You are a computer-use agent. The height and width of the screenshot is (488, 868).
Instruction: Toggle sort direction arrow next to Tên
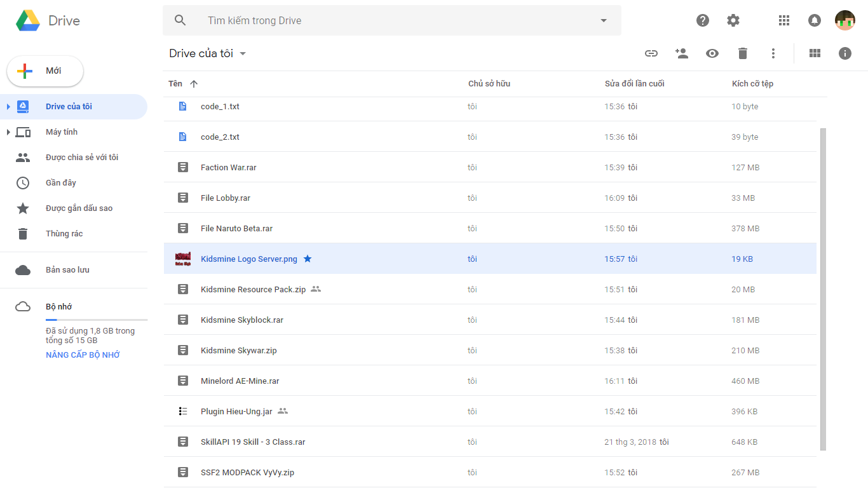click(x=194, y=84)
